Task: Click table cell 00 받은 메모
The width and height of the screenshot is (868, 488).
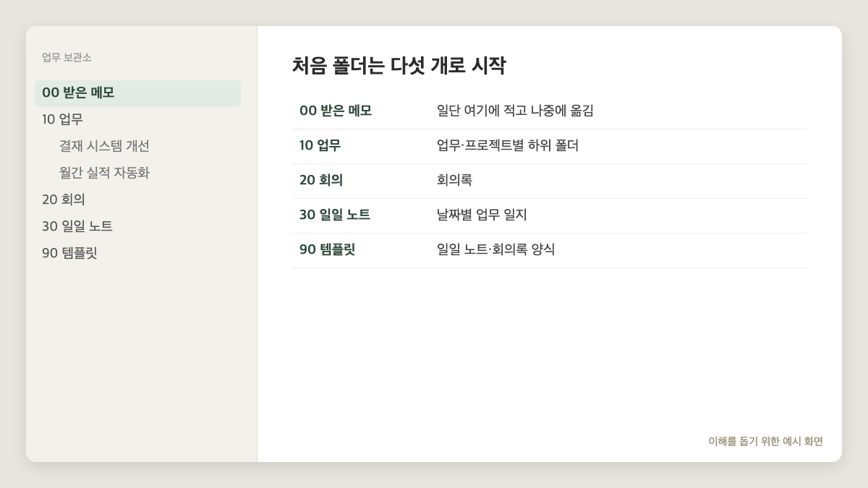Action: [336, 111]
